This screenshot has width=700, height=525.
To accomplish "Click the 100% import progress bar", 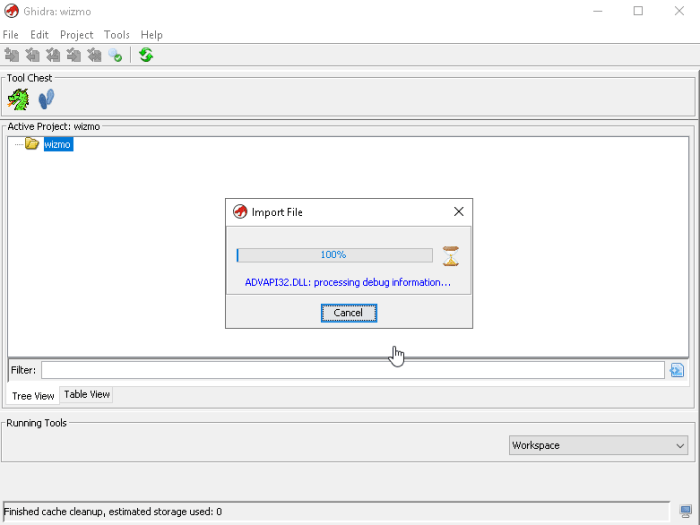I will [334, 255].
